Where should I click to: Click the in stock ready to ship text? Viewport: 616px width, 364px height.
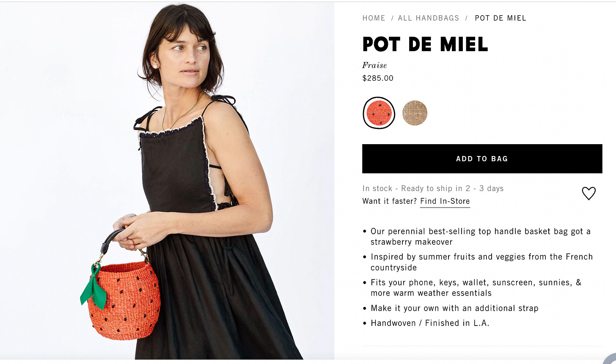pyautogui.click(x=433, y=189)
